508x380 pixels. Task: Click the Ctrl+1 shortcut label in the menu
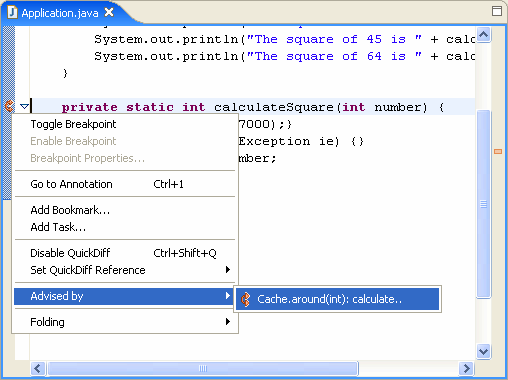coord(168,184)
